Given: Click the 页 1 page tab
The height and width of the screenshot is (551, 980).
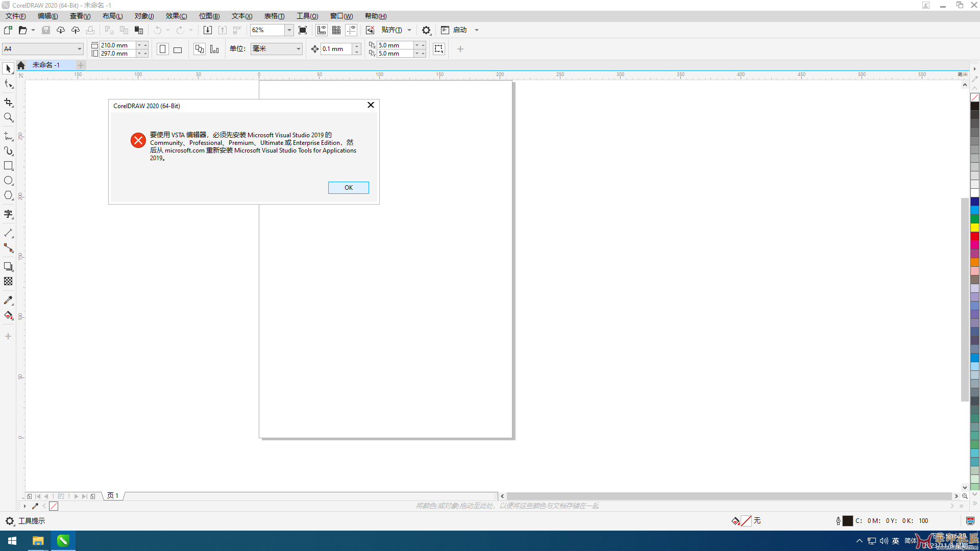Looking at the screenshot, I should coord(113,496).
